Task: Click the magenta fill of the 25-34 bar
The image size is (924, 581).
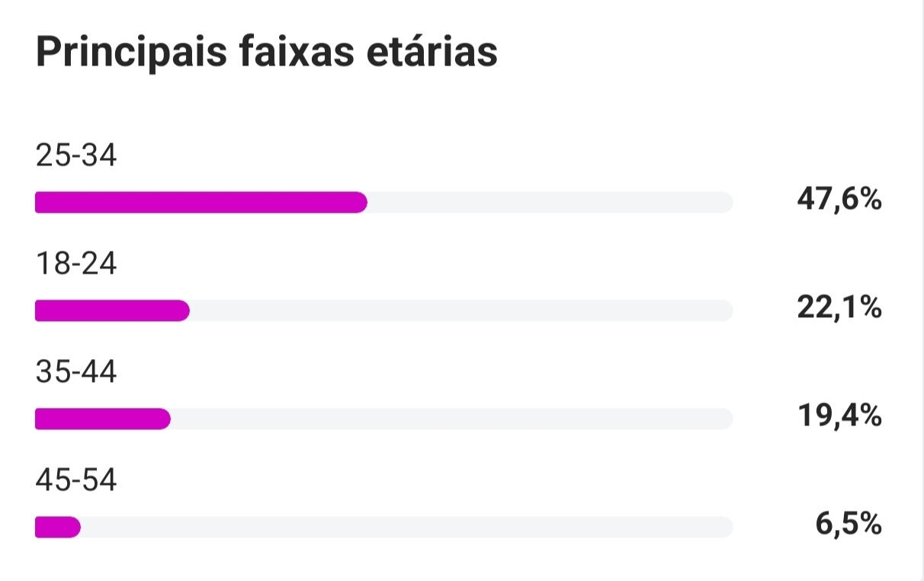Action: click(x=201, y=202)
